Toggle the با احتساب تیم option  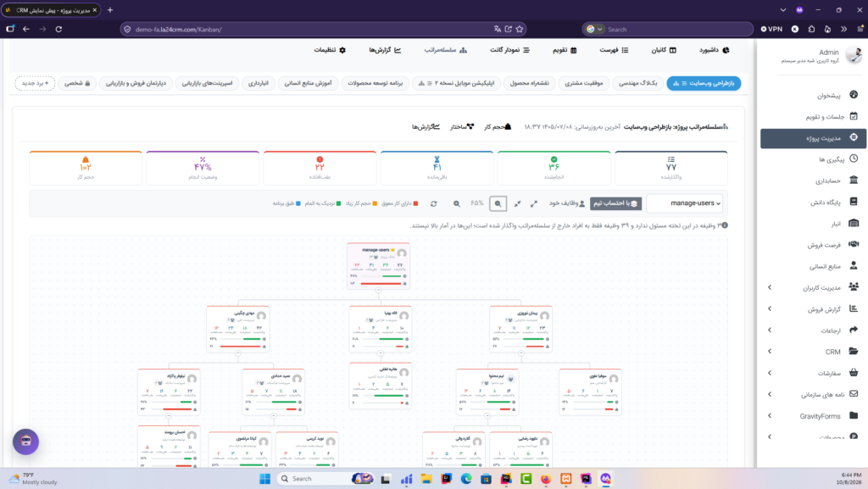tap(615, 203)
